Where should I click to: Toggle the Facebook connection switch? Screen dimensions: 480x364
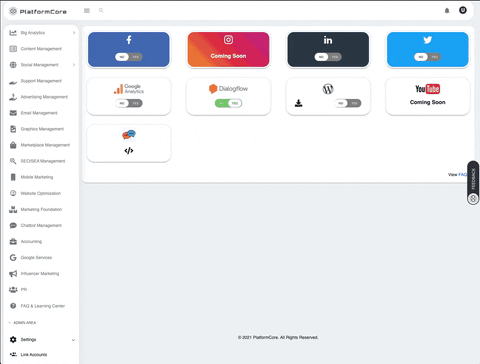click(x=129, y=57)
